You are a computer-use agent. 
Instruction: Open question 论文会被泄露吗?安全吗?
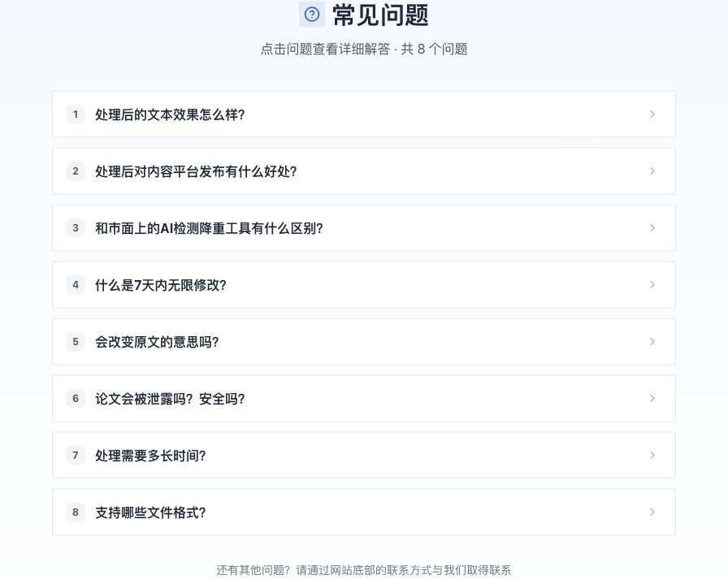click(170, 399)
